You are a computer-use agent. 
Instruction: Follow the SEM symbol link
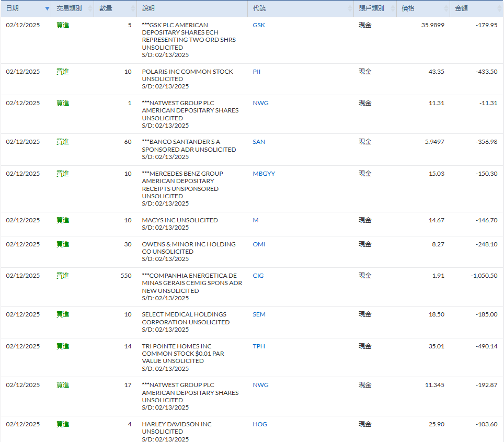tap(259, 314)
